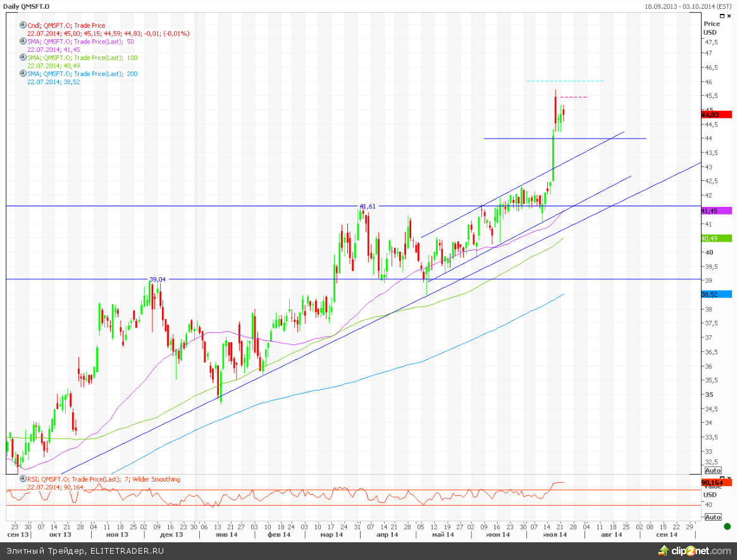Open the Cndl QMSFT.O Trade Price legend
Image resolution: width=737 pixels, height=560 pixels.
pyautogui.click(x=66, y=25)
